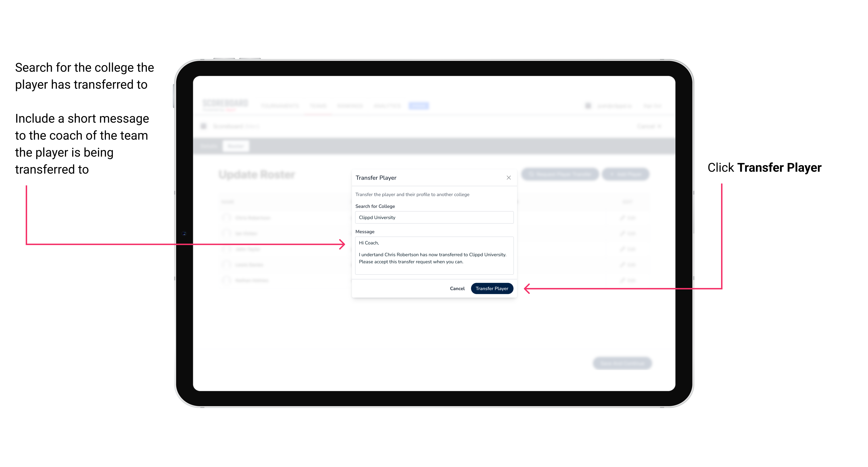The image size is (868, 467).
Task: Click the Transfer Player button
Action: click(492, 288)
